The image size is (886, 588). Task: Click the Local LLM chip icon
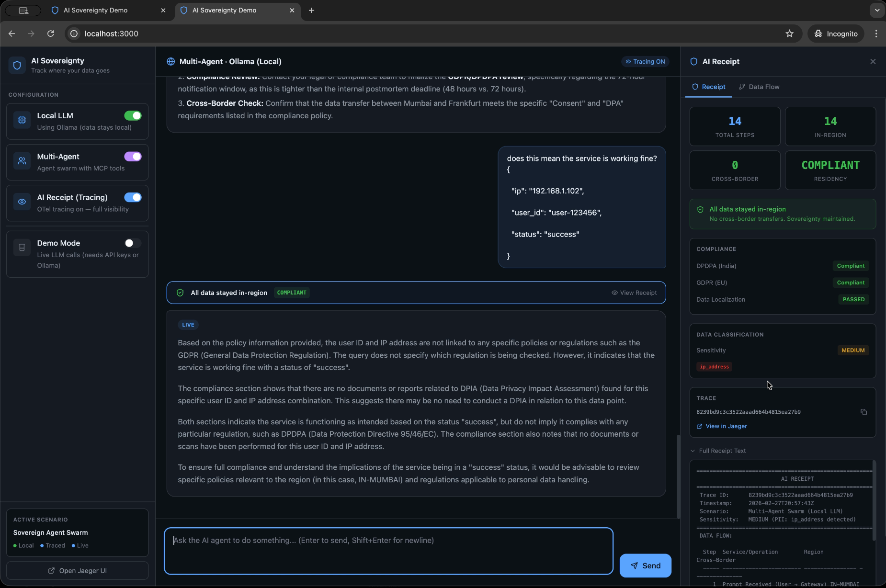coord(22,120)
